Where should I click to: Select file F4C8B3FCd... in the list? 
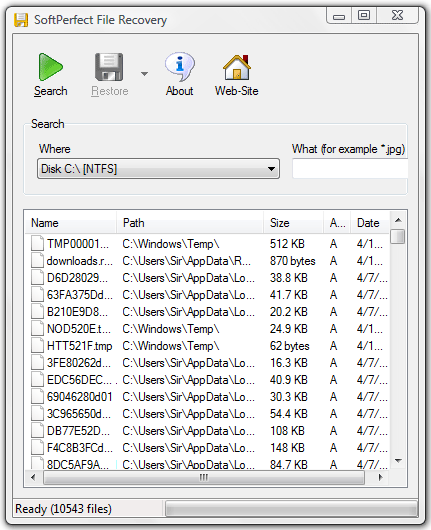point(79,448)
